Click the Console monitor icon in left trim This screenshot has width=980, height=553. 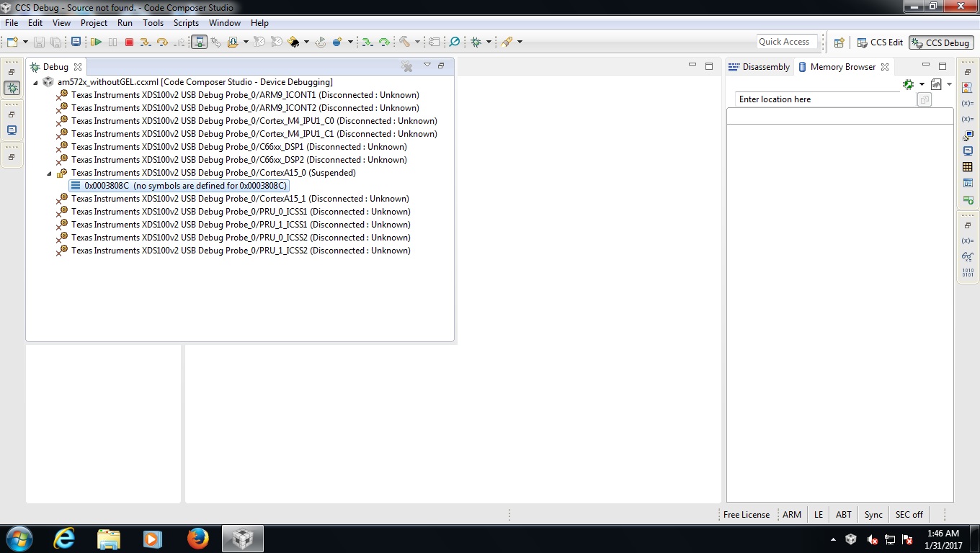12,130
